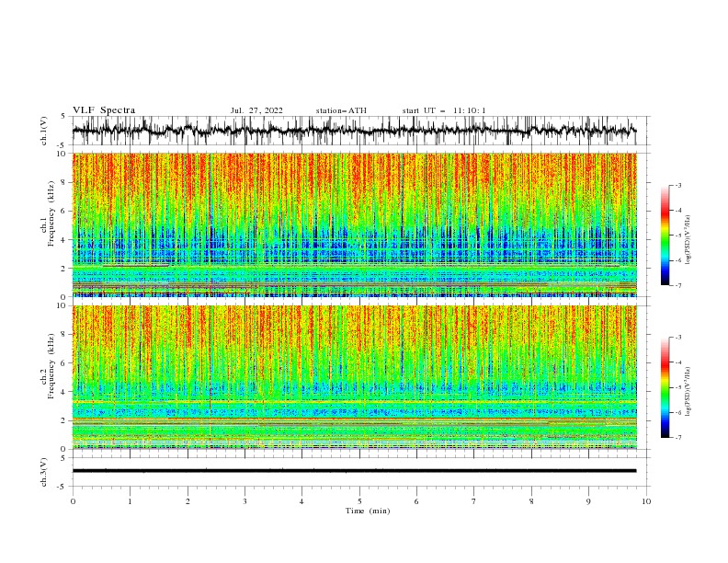Click the "station=ATH" header label
This screenshot has width=728, height=563.
point(341,110)
